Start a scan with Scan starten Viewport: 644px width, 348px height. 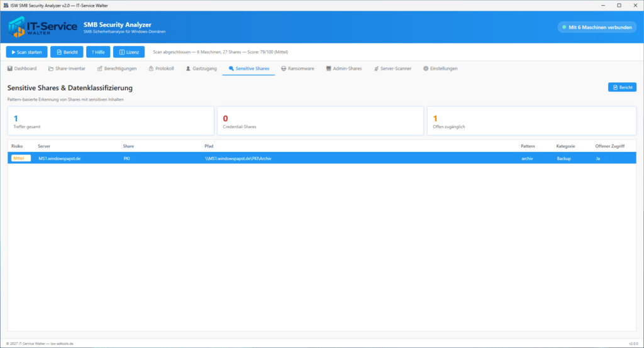click(x=26, y=52)
